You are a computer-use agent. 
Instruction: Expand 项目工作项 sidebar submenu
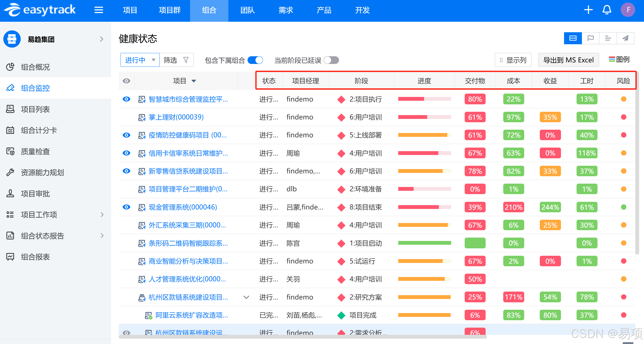pos(102,215)
